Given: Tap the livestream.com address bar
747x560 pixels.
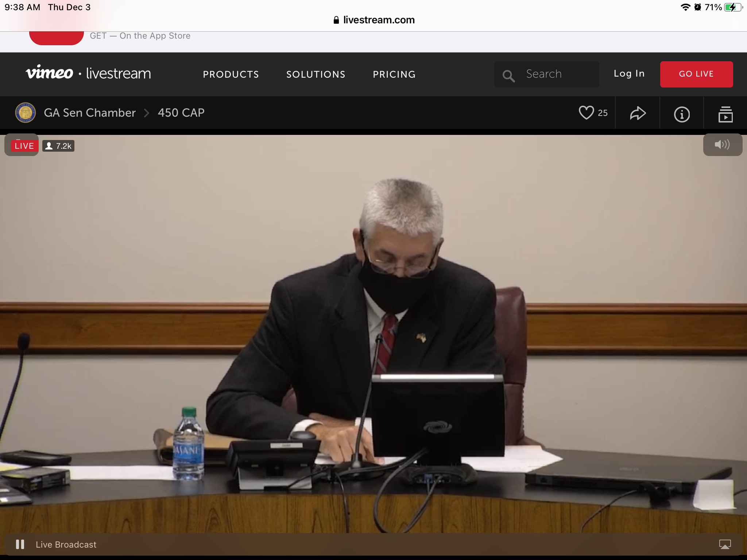Looking at the screenshot, I should click(x=374, y=20).
